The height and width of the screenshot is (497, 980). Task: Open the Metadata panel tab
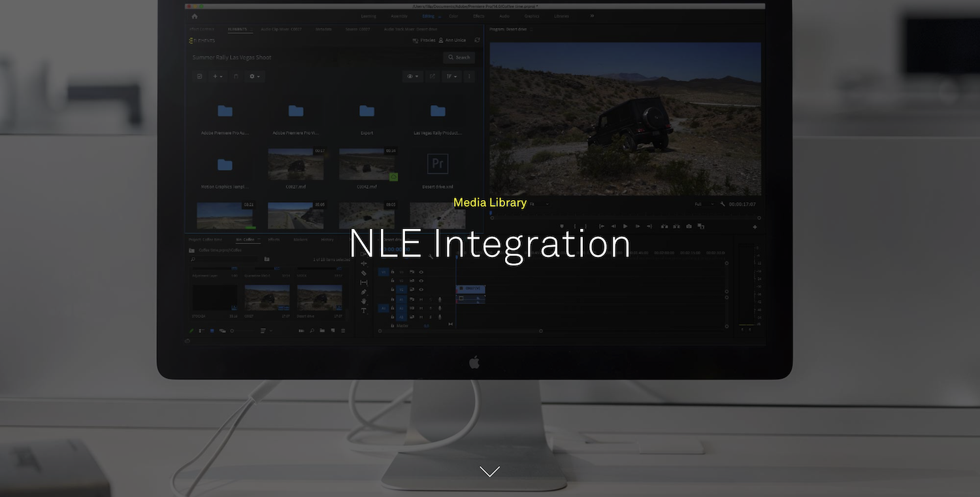point(323,29)
